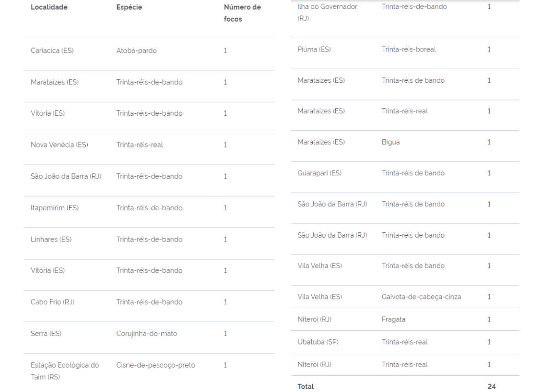
Task: Click the Linhares (ES) cell
Action: [x=51, y=240]
